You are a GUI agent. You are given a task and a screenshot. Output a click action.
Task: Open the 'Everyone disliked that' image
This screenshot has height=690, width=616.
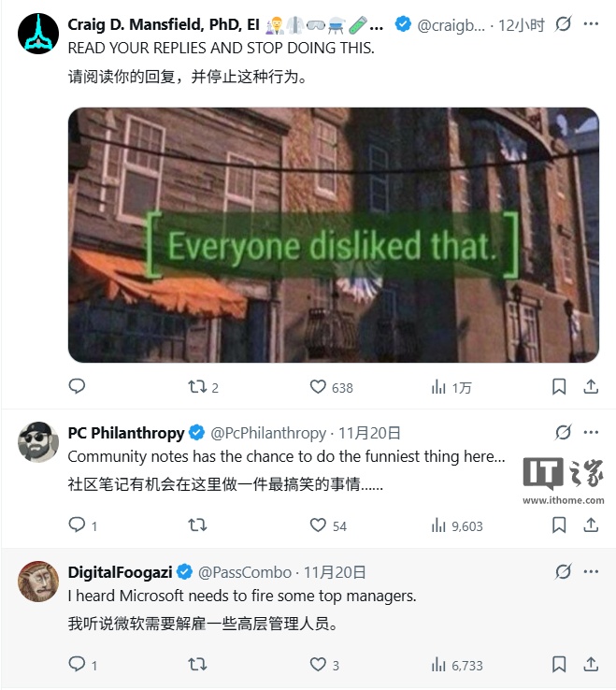pos(334,235)
